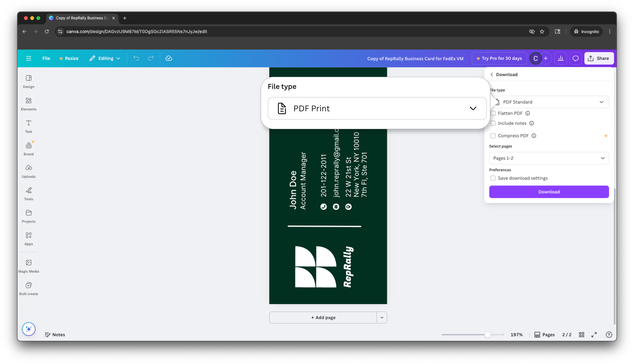Viewport: 634px width, 364px height.
Task: Click the cloud save status icon
Action: (x=169, y=58)
